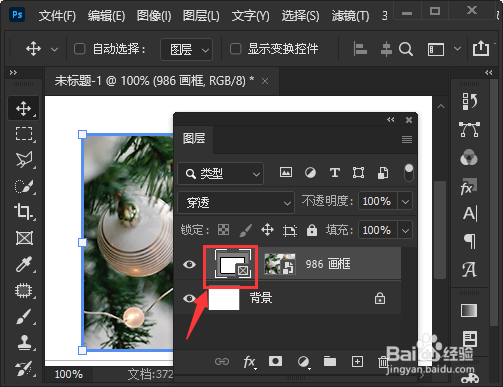Screen dimensions: 503x387
Task: Open the 图层(L) menu
Action: coord(201,16)
